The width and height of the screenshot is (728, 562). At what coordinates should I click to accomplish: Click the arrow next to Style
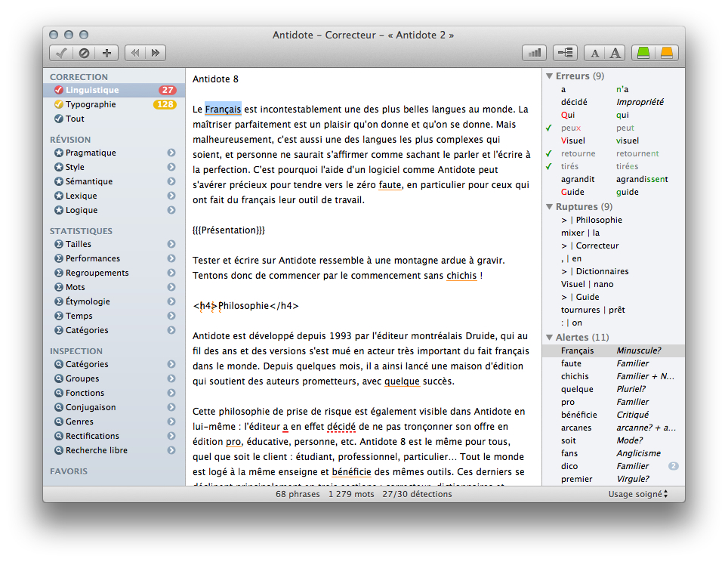click(171, 167)
